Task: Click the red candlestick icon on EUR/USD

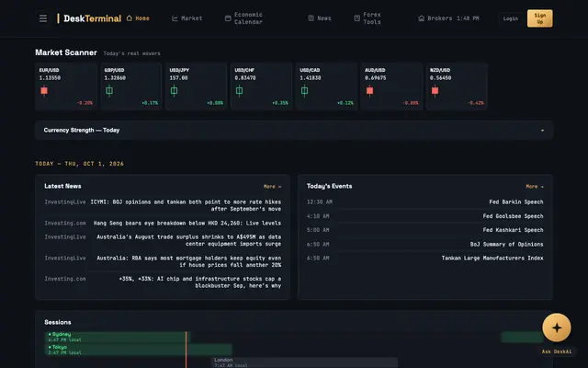Action: [x=44, y=90]
